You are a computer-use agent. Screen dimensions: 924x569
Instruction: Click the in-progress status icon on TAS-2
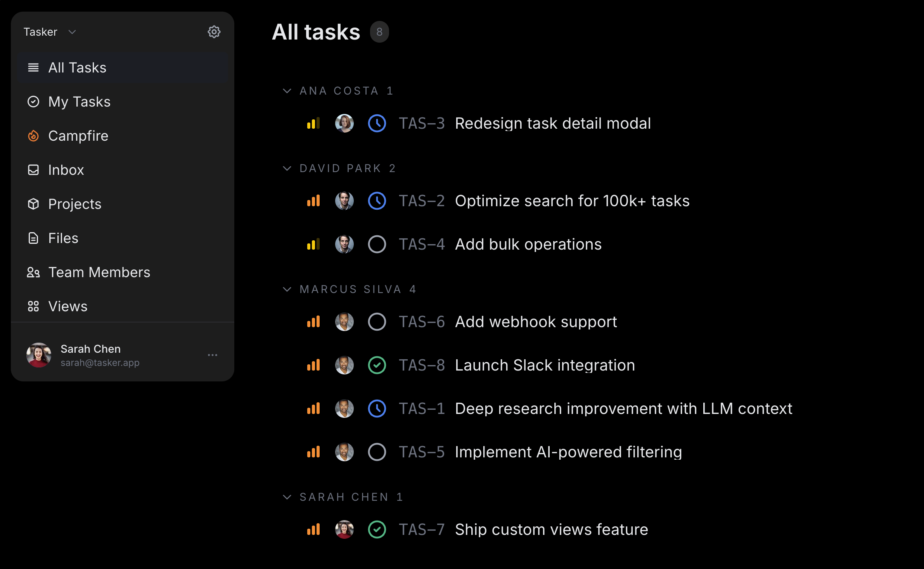click(x=377, y=201)
